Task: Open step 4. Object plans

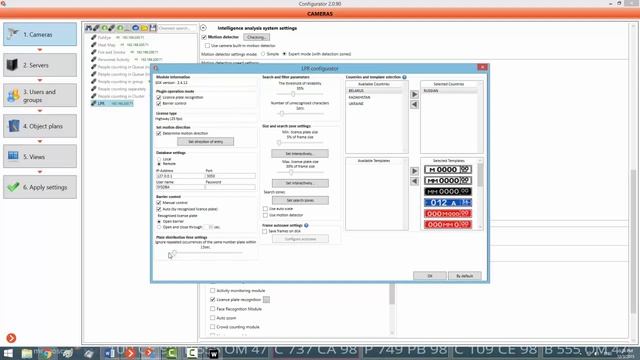Action: 40,126
